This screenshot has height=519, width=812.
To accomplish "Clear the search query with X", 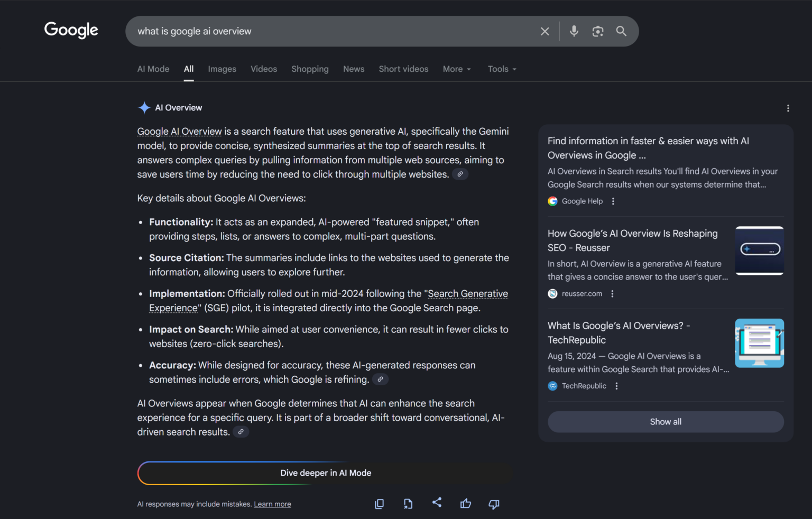I will point(545,31).
